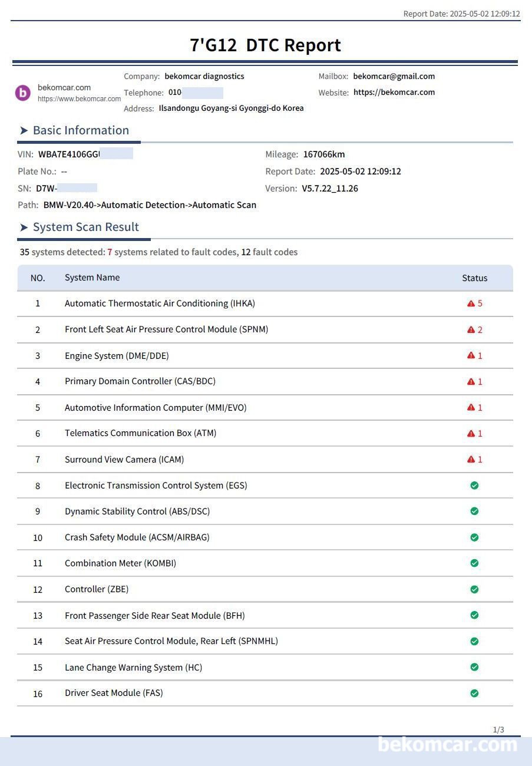
Task: Click the green check in the SPNMHL row
Action: click(x=474, y=641)
